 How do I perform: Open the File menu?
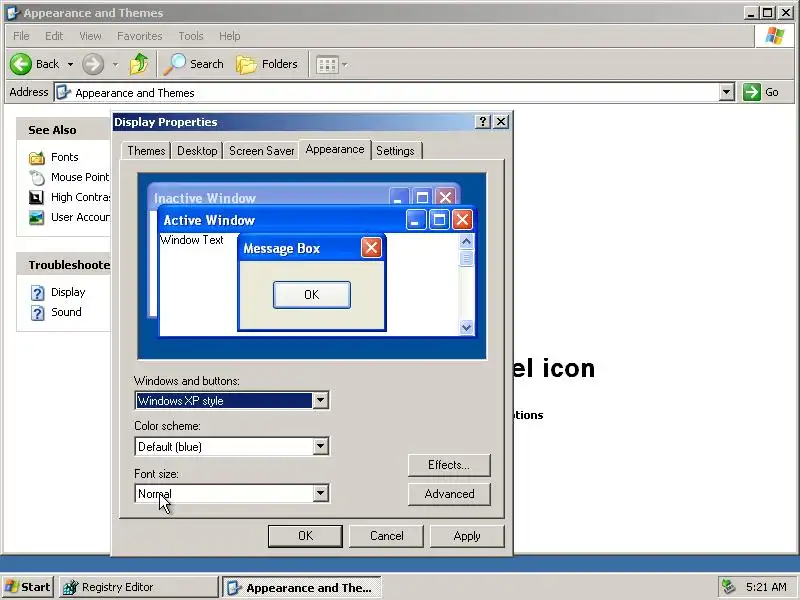pos(21,36)
